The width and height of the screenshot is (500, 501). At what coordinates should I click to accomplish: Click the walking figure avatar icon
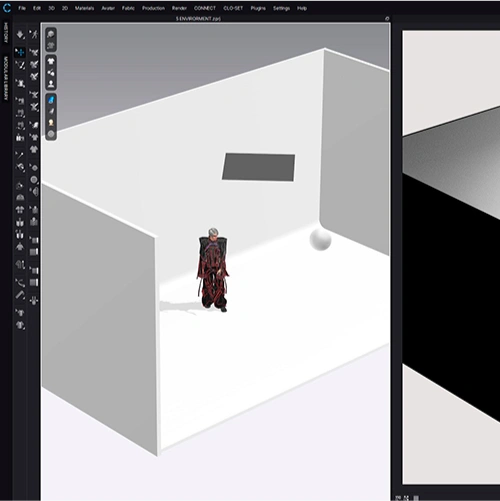pos(34,34)
